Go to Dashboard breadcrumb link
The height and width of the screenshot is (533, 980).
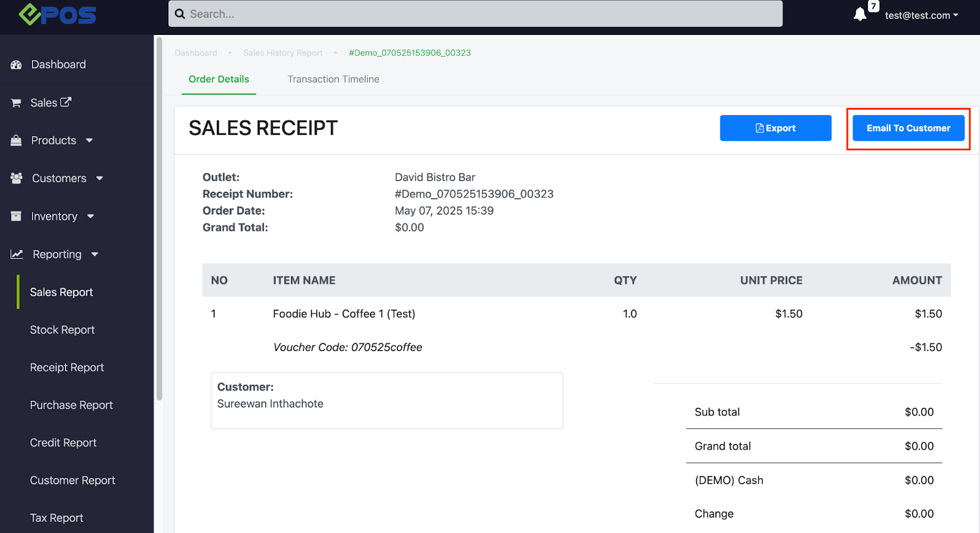tap(196, 53)
